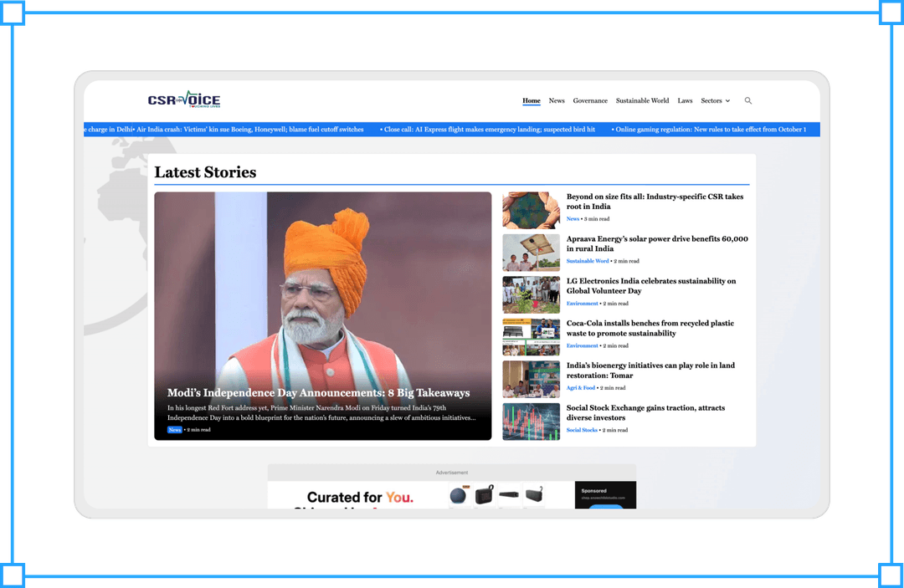Select Sustainable World in the navigation bar
Screen dimensions: 904x588
click(x=642, y=100)
